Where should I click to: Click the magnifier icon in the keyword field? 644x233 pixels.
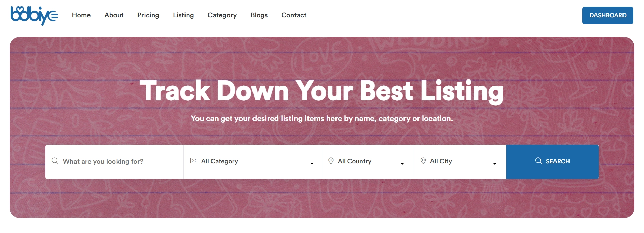(x=55, y=161)
